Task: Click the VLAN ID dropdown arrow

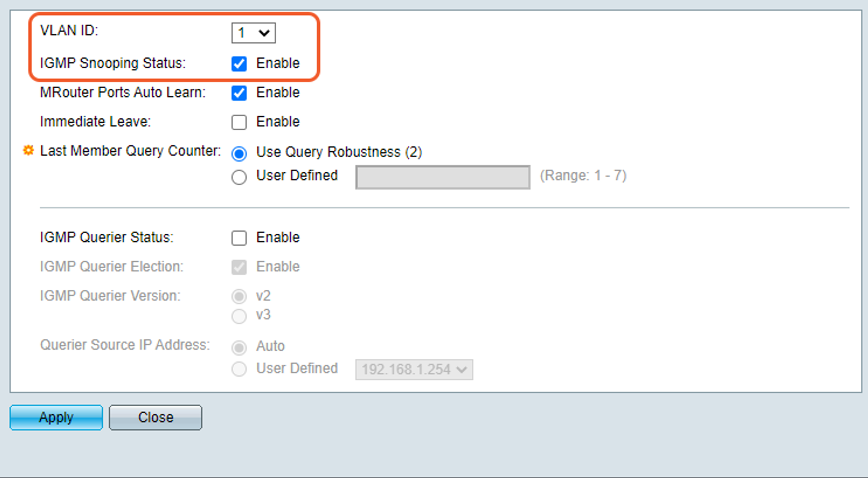Action: pos(264,33)
